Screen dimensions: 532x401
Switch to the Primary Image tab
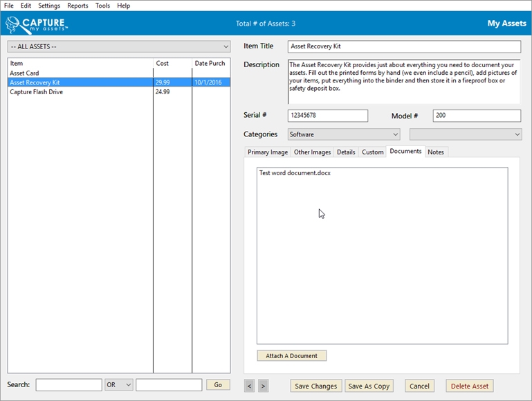[268, 152]
